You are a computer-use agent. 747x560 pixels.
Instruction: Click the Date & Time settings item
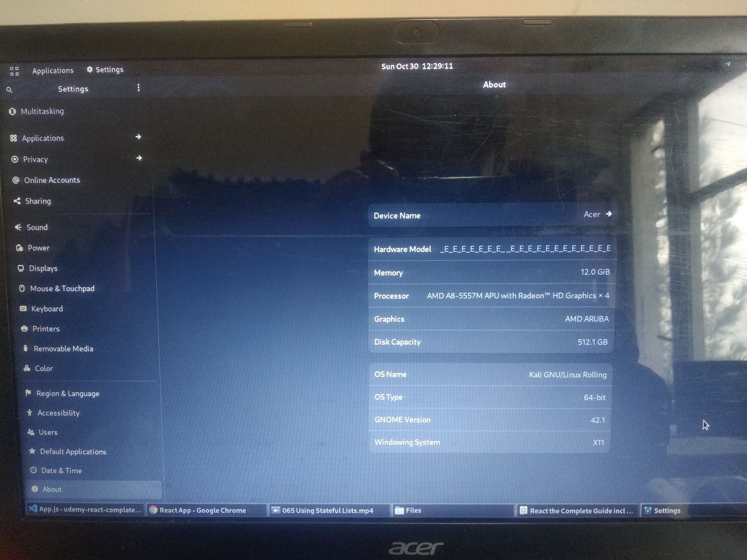coord(62,470)
